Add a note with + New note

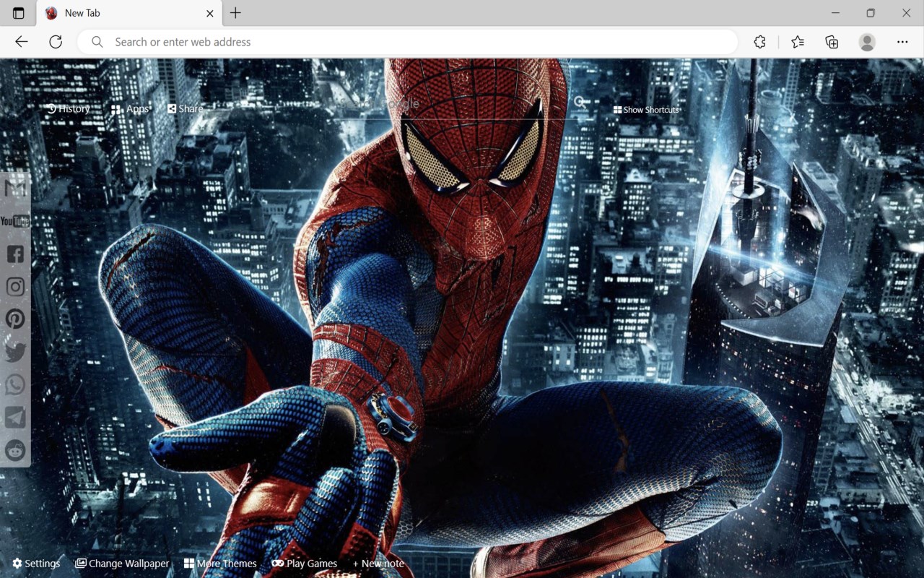click(x=378, y=564)
